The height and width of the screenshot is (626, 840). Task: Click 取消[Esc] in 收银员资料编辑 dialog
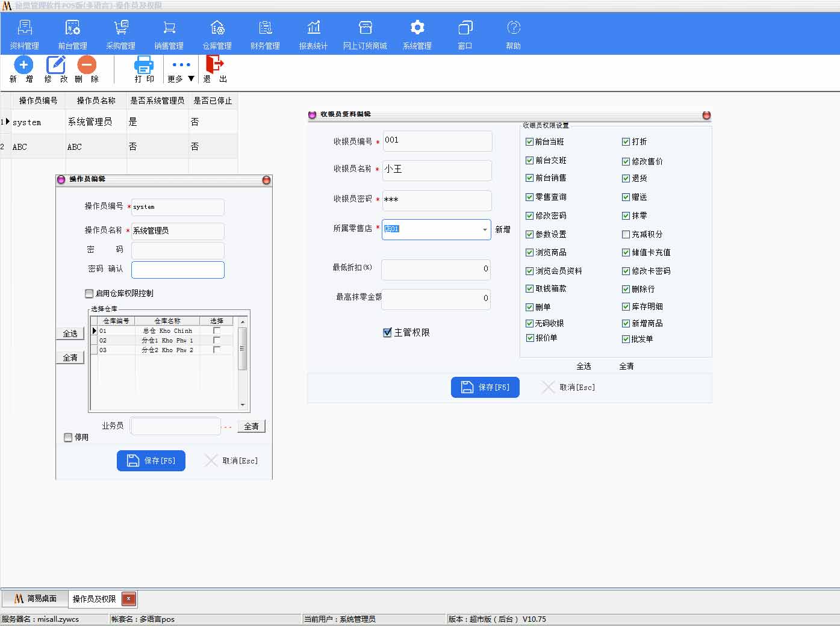pos(568,388)
